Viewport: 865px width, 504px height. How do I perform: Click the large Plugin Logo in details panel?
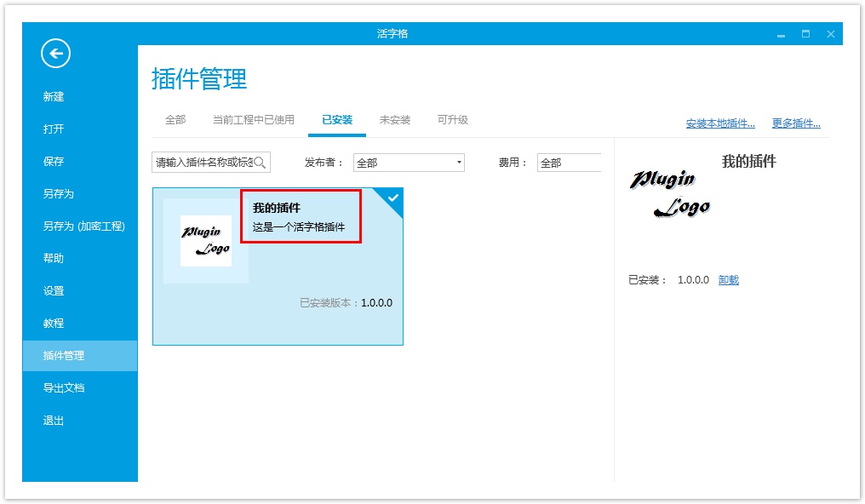(x=670, y=193)
